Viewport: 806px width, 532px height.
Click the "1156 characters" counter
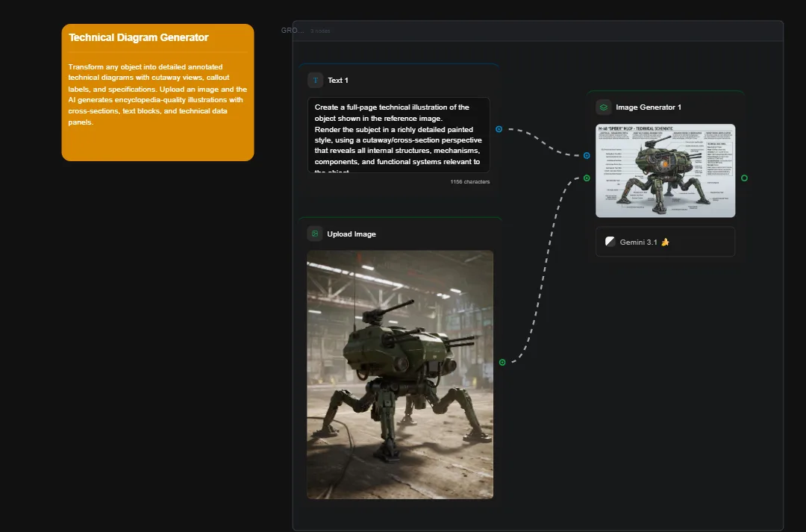coord(472,181)
